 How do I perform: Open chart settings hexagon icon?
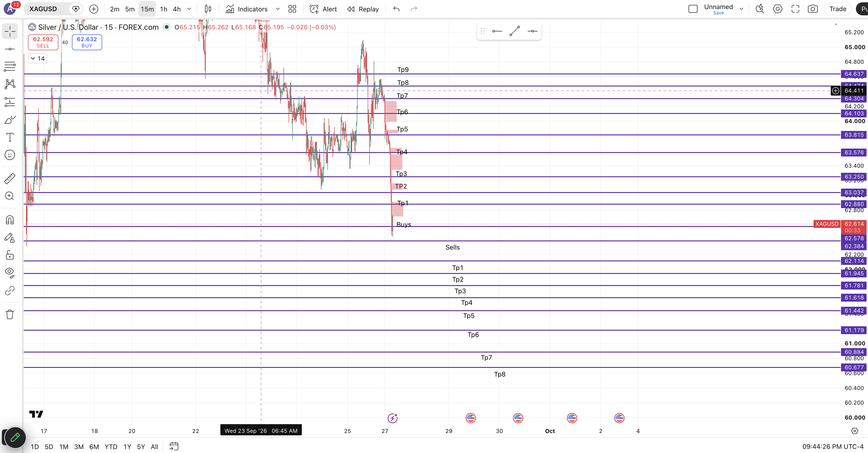tap(778, 9)
